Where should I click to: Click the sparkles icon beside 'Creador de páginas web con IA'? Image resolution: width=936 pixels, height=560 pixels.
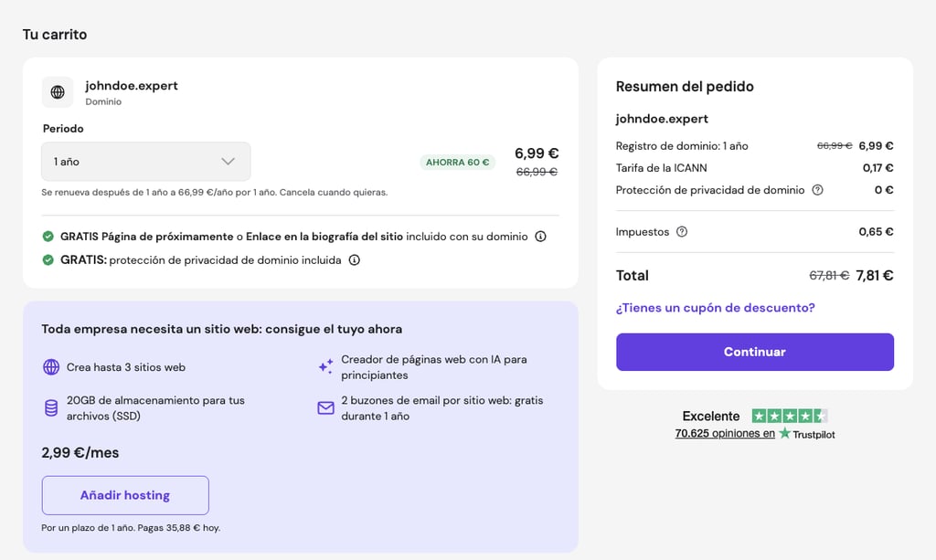pyautogui.click(x=325, y=366)
